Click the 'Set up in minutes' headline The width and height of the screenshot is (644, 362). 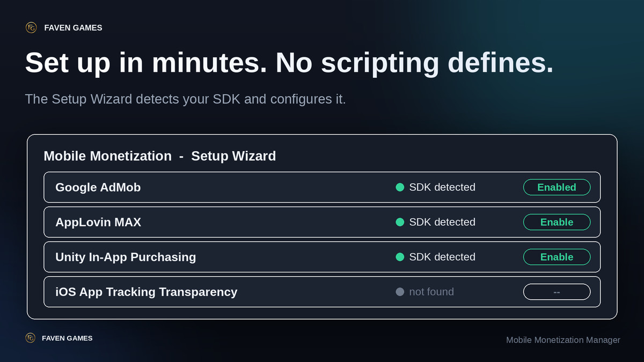tap(289, 63)
